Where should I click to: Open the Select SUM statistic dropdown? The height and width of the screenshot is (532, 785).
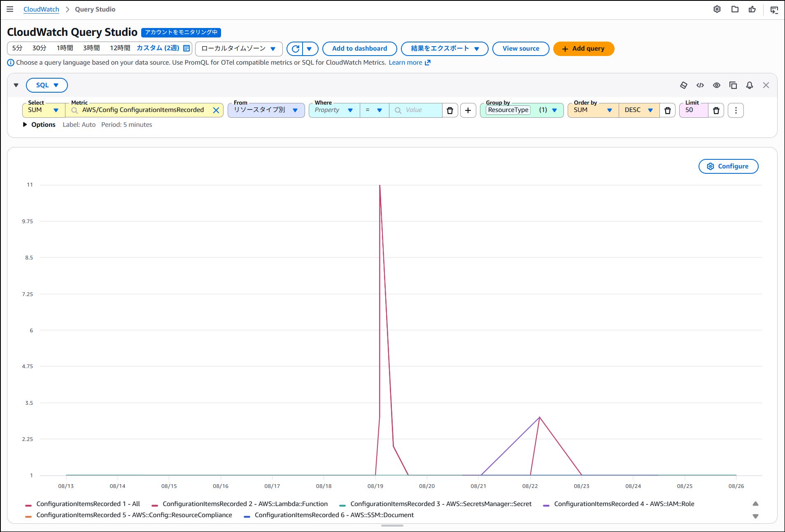(44, 110)
